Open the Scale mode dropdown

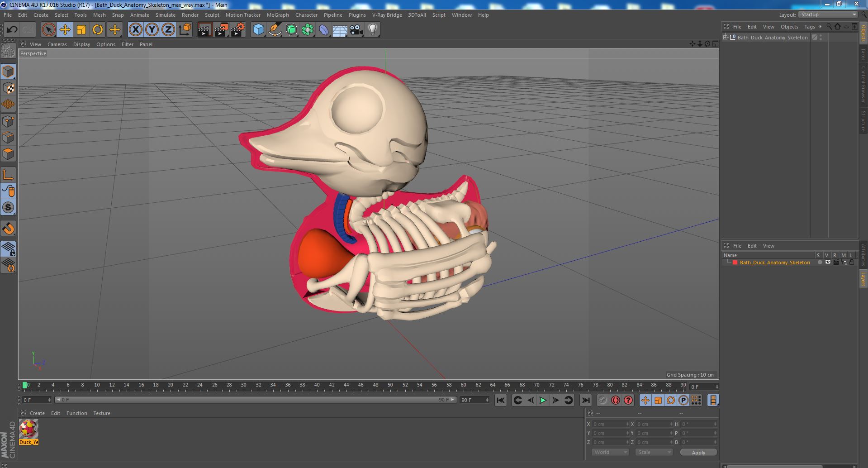point(654,452)
